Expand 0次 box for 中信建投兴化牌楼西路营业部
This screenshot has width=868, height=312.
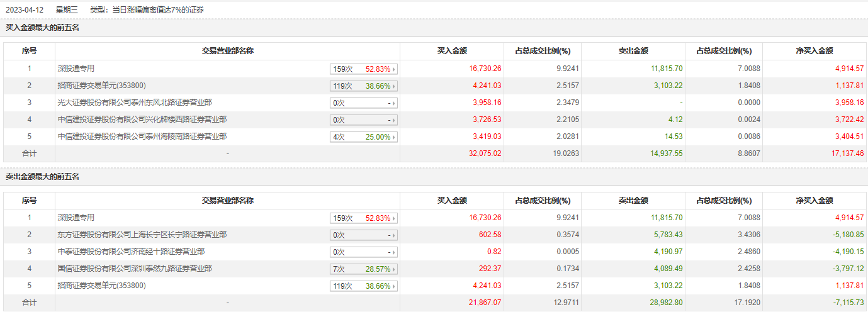pos(364,120)
